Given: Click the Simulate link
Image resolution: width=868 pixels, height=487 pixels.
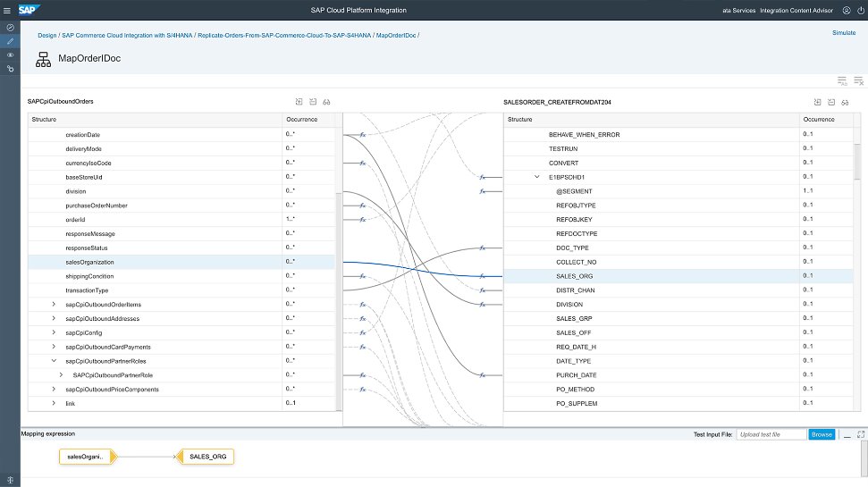Looking at the screenshot, I should click(844, 33).
